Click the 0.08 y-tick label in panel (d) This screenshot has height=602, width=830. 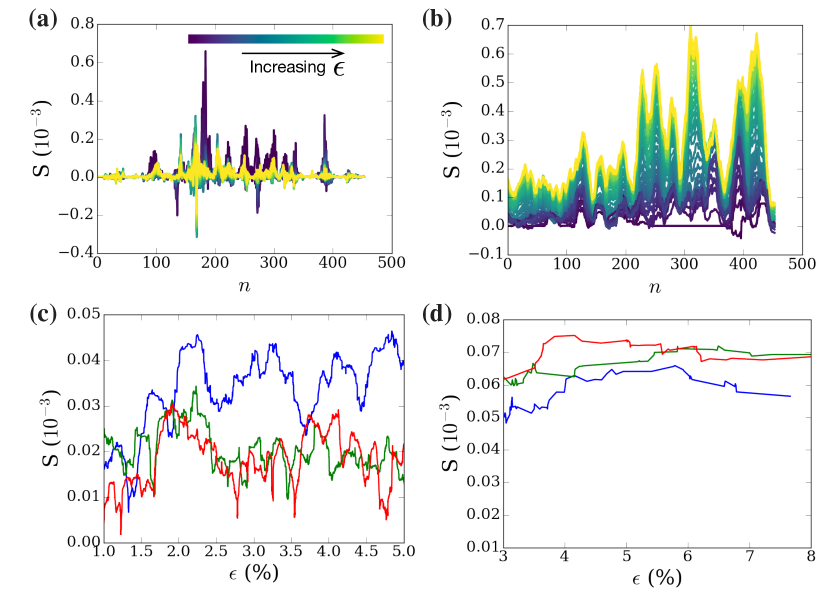pyautogui.click(x=483, y=319)
